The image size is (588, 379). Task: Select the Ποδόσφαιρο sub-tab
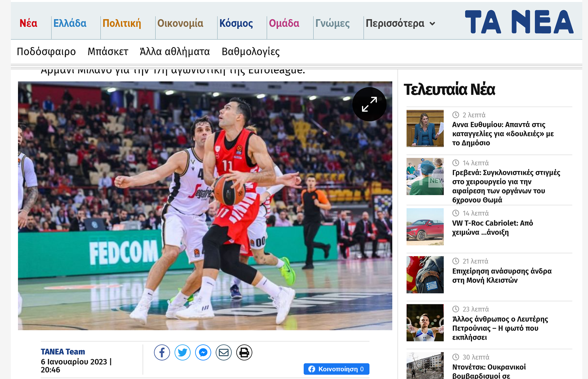[x=46, y=51]
